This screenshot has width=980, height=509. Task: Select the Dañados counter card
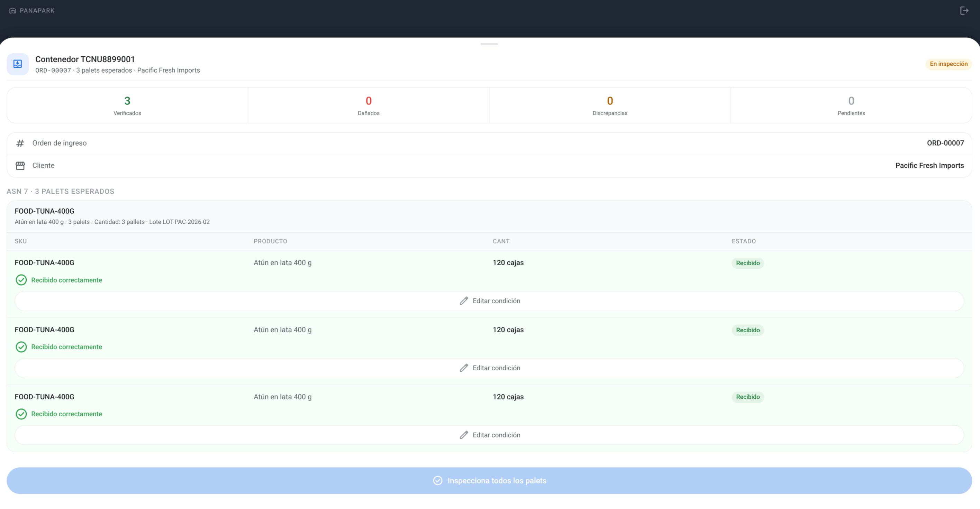pos(369,105)
